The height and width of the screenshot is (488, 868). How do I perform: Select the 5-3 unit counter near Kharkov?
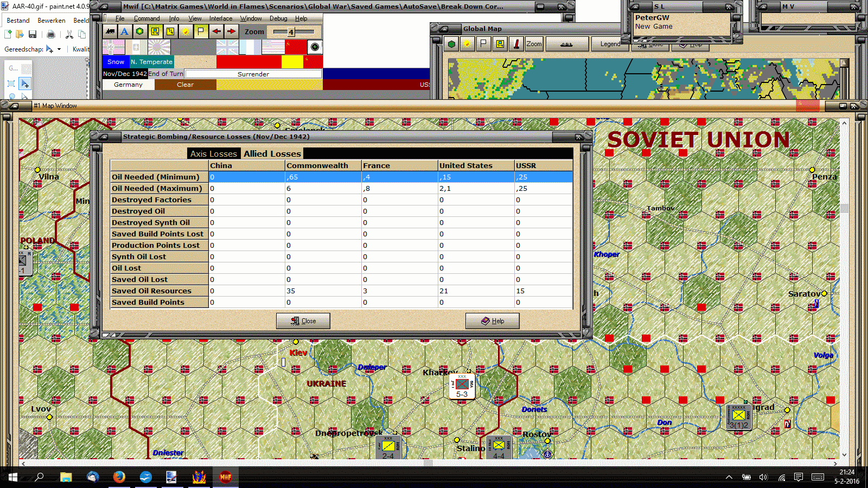pyautogui.click(x=462, y=386)
